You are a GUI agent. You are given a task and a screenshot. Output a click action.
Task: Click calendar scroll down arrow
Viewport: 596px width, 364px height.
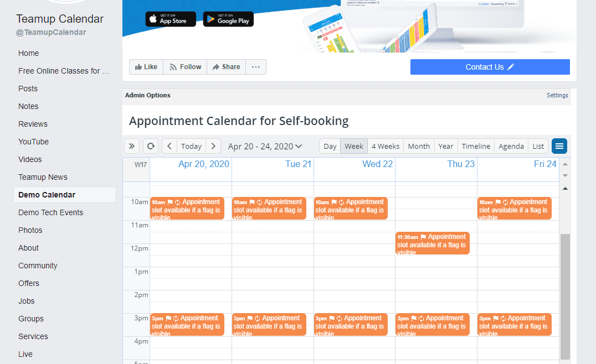click(565, 175)
